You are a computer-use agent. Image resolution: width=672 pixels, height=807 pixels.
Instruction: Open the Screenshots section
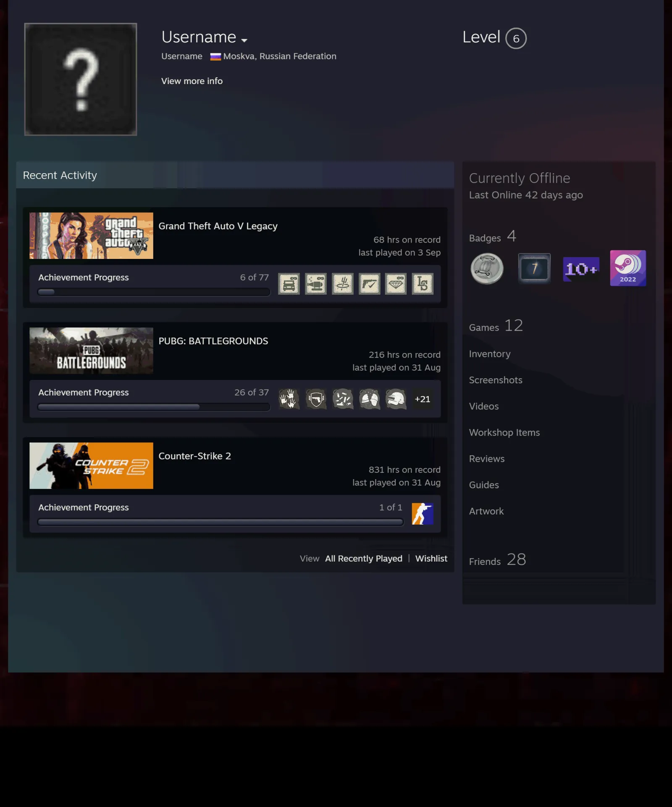pyautogui.click(x=496, y=380)
